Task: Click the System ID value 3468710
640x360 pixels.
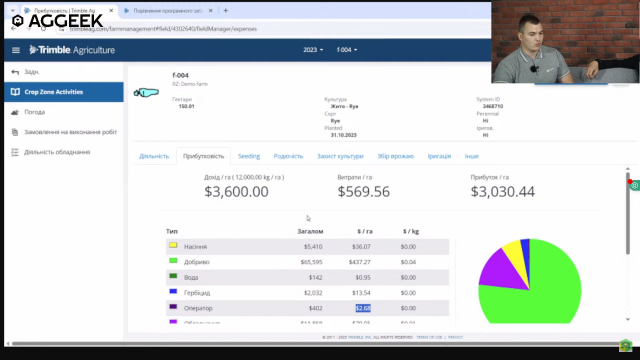Action: [x=493, y=106]
